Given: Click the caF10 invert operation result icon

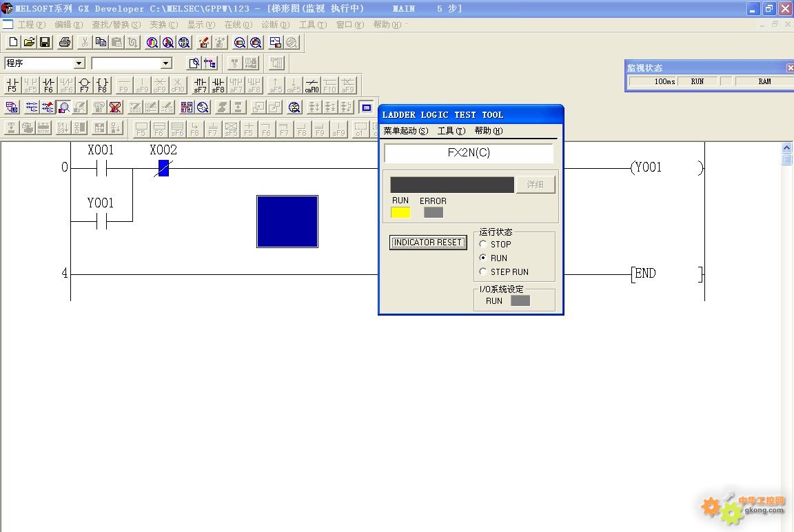Looking at the screenshot, I should click(x=312, y=85).
